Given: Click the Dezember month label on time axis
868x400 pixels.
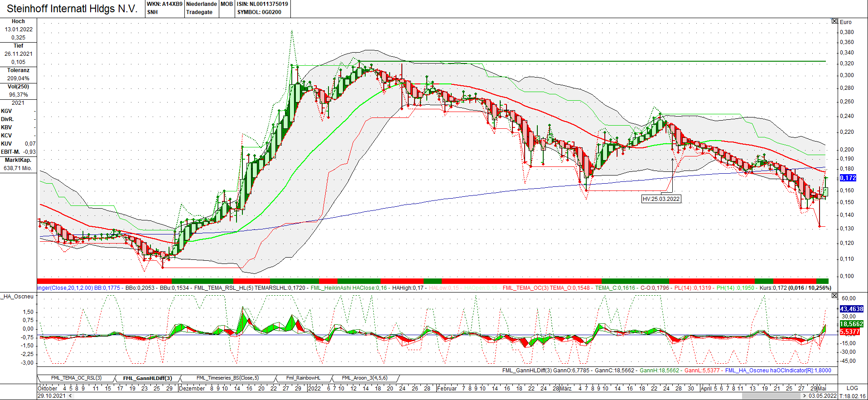Looking at the screenshot, I should tap(192, 388).
